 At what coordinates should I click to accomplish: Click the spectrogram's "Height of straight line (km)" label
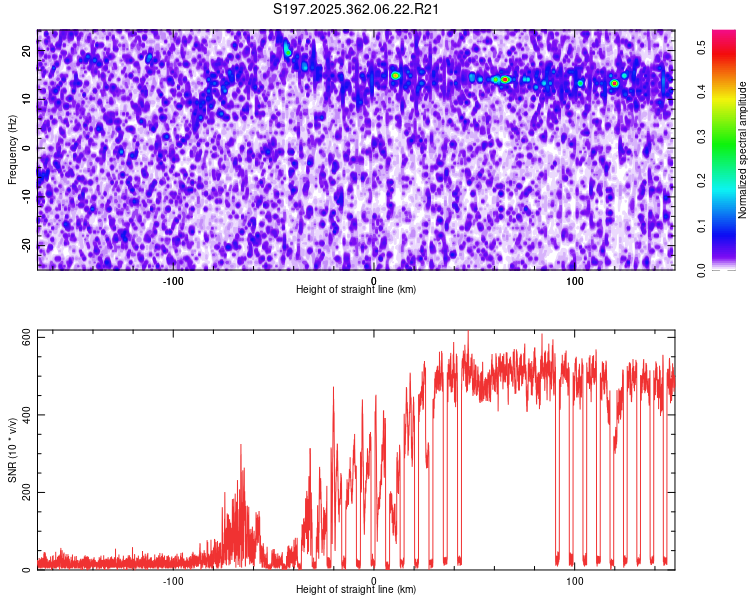(x=356, y=289)
